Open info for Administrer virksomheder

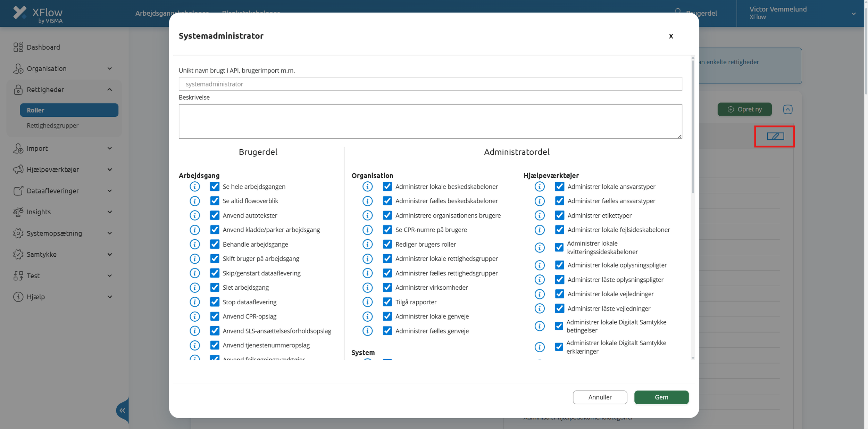(x=367, y=288)
